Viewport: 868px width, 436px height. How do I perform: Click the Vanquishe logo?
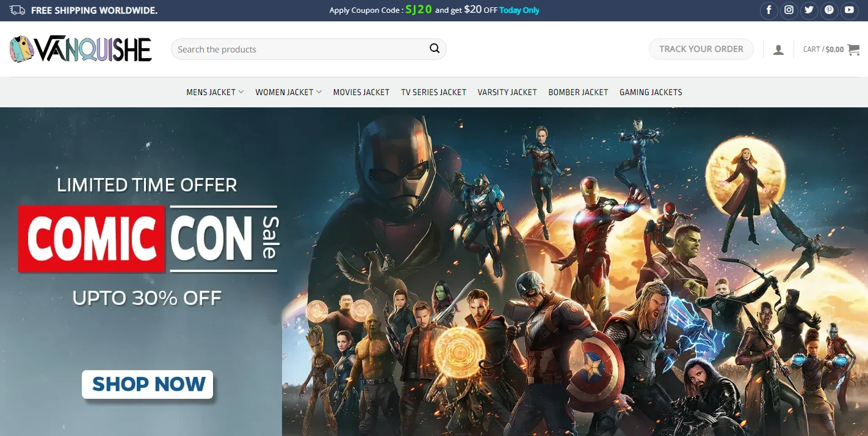click(81, 49)
